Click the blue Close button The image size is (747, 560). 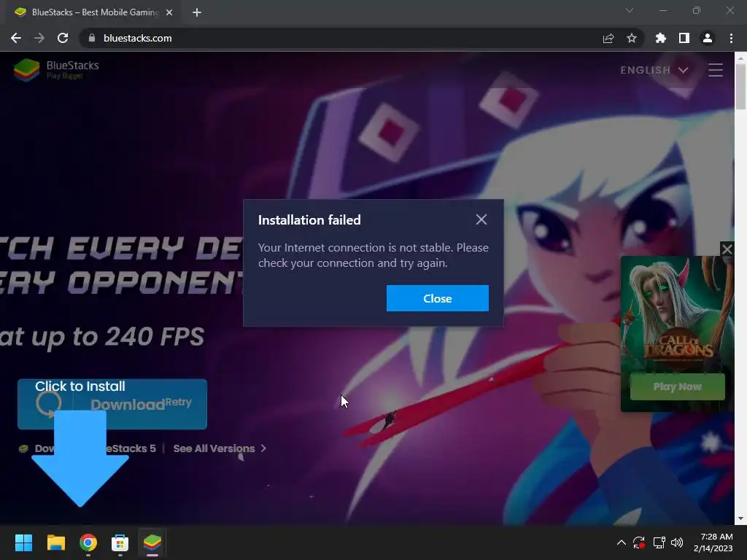[438, 298]
